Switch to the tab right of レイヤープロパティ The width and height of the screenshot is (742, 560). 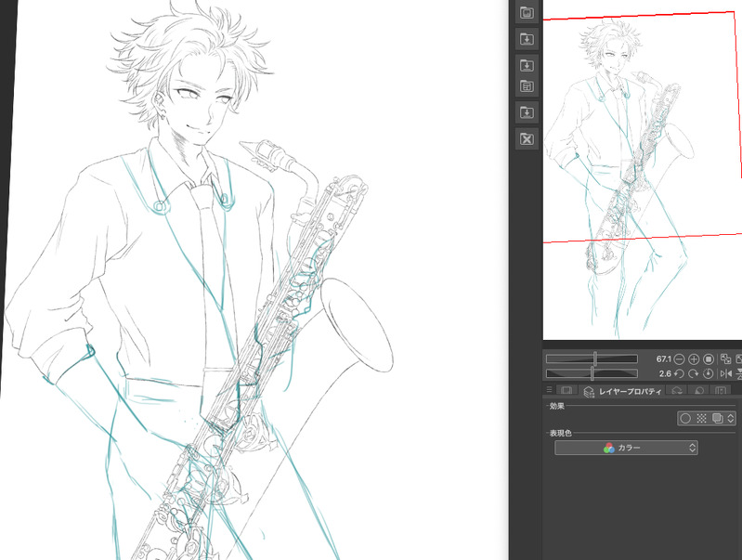[677, 392]
